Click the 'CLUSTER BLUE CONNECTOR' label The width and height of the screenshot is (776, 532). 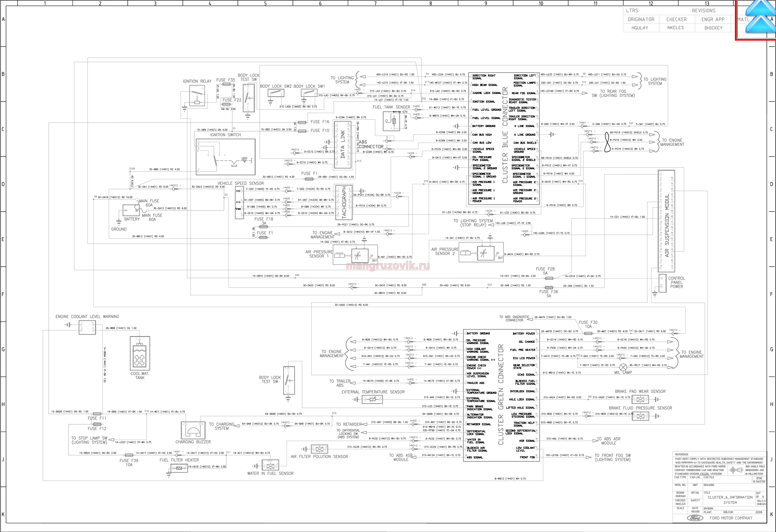(x=505, y=135)
